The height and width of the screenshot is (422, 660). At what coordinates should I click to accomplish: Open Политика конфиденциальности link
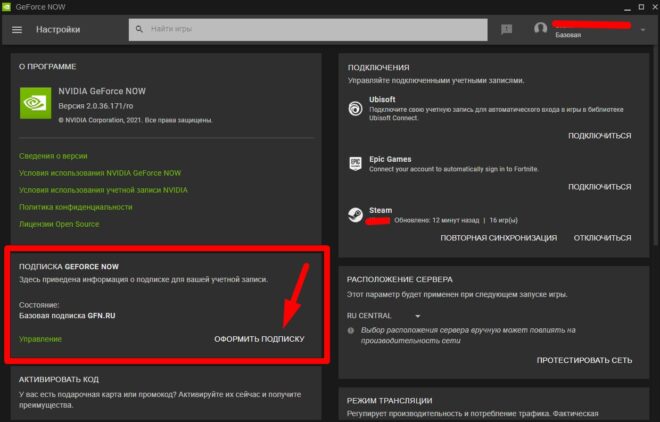(75, 207)
